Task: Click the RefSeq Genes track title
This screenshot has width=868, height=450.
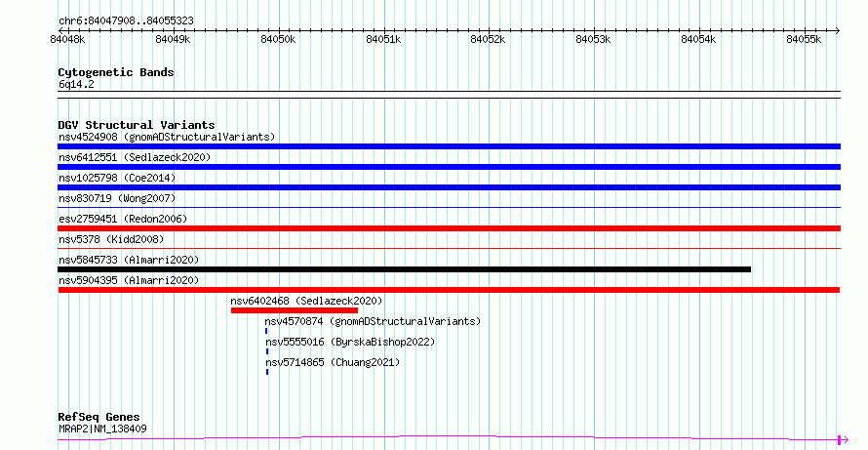Action: [99, 417]
